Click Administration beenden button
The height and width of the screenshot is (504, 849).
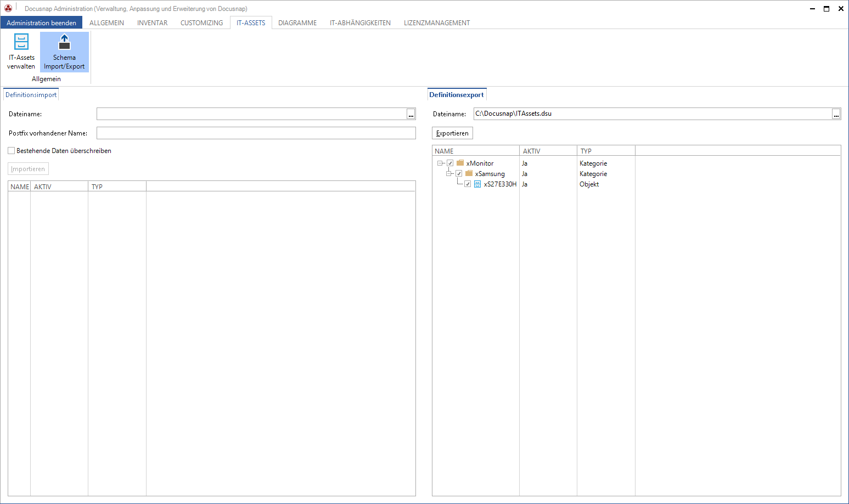tap(41, 22)
